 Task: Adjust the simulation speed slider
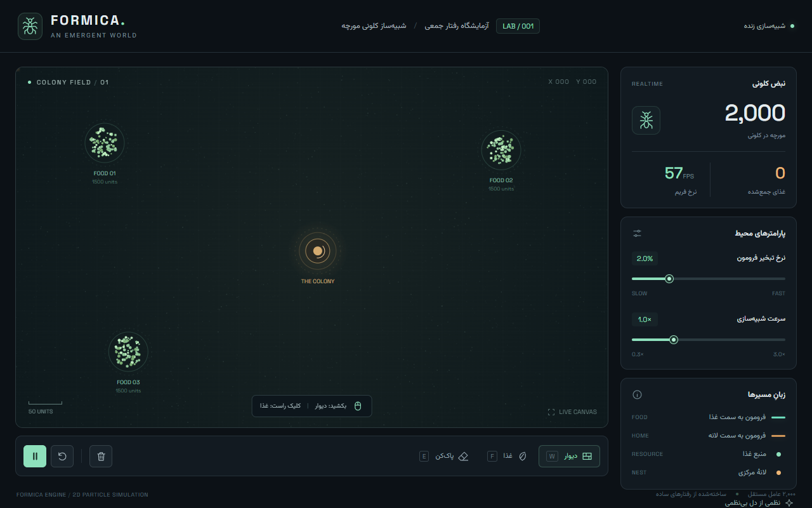tap(709, 340)
